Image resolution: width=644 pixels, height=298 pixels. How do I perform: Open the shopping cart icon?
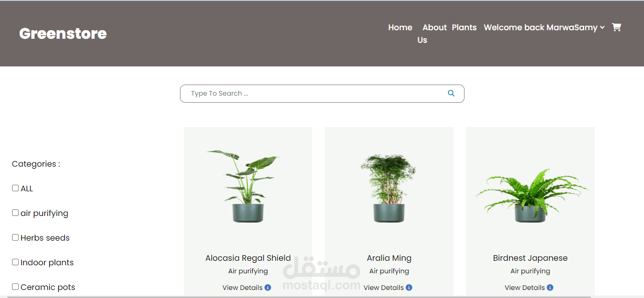(x=616, y=27)
